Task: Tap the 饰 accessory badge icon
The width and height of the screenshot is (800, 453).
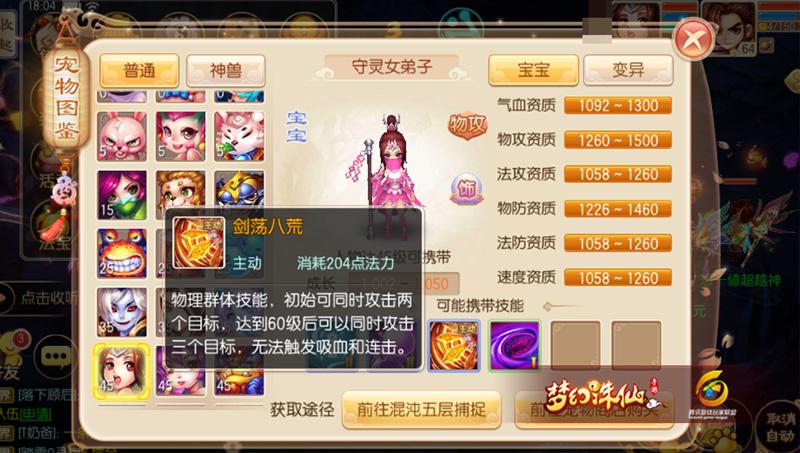Action: click(467, 189)
